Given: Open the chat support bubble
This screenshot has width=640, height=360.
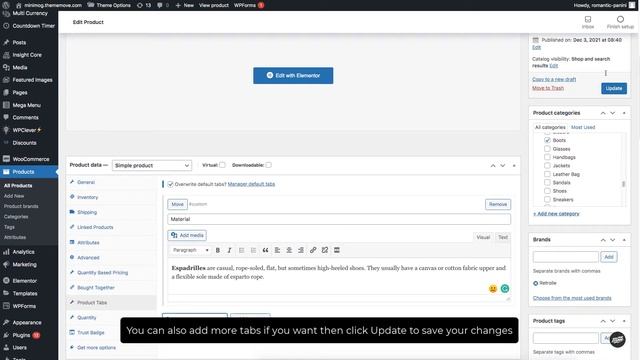Looking at the screenshot, I should [x=618, y=340].
